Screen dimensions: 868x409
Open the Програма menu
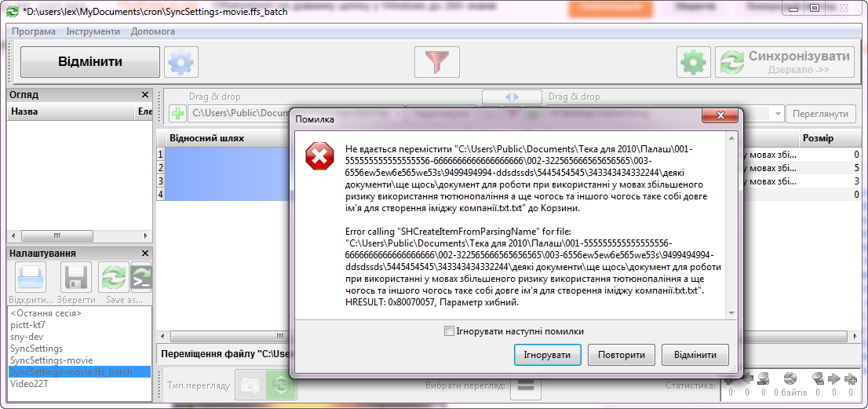(34, 31)
